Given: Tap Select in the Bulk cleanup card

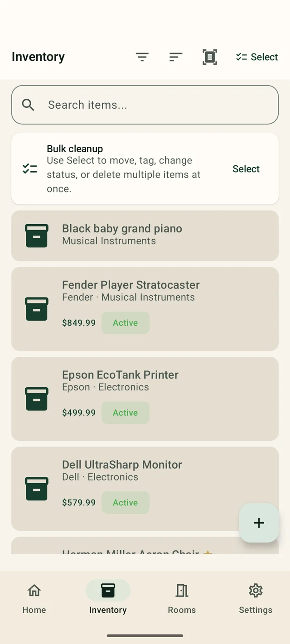Looking at the screenshot, I should 246,169.
